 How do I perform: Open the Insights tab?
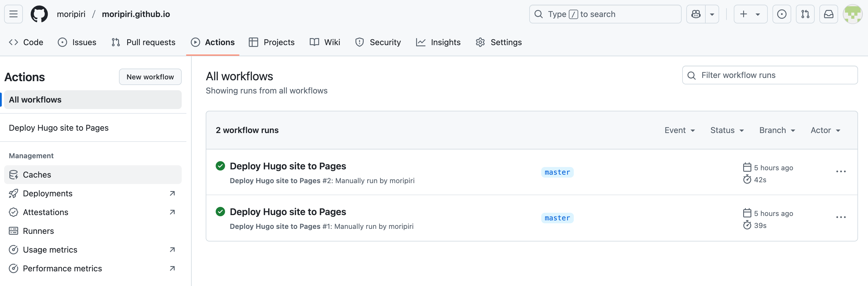coord(438,42)
